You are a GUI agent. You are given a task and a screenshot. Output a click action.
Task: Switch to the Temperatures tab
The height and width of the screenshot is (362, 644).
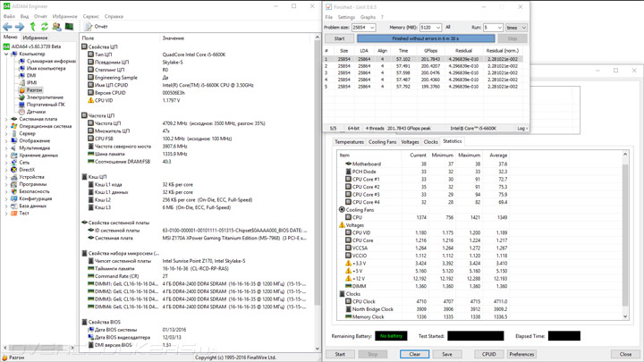click(x=349, y=141)
